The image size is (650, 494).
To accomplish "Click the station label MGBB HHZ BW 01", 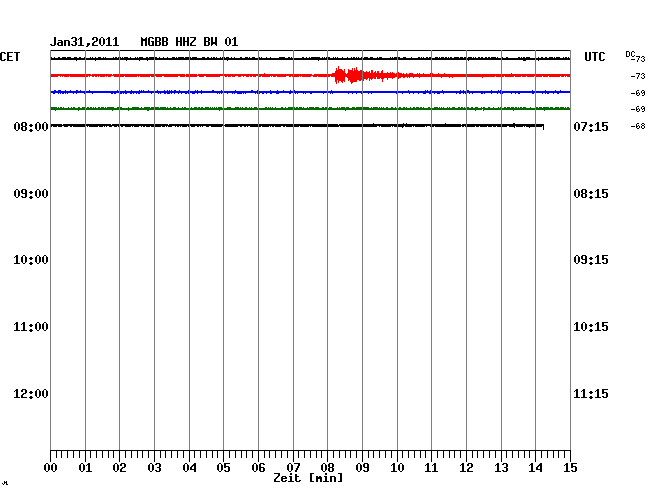I will pos(189,42).
